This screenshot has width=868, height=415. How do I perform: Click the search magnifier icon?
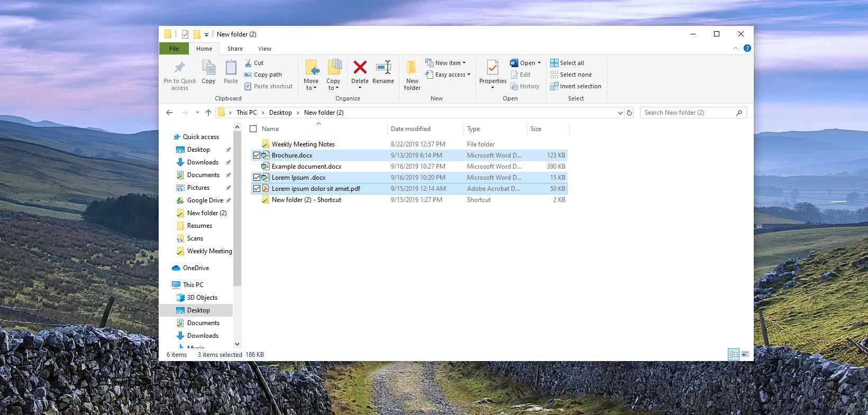pos(739,113)
